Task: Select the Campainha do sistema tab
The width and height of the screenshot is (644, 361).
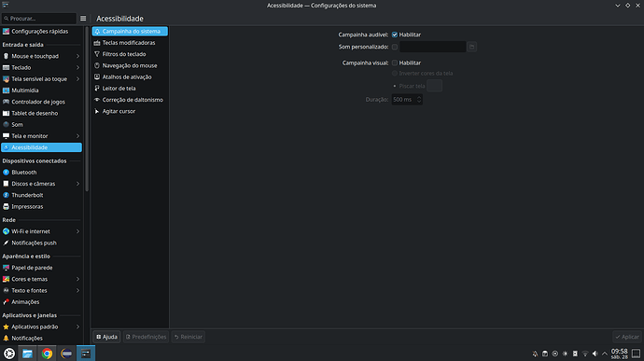Action: click(x=130, y=31)
